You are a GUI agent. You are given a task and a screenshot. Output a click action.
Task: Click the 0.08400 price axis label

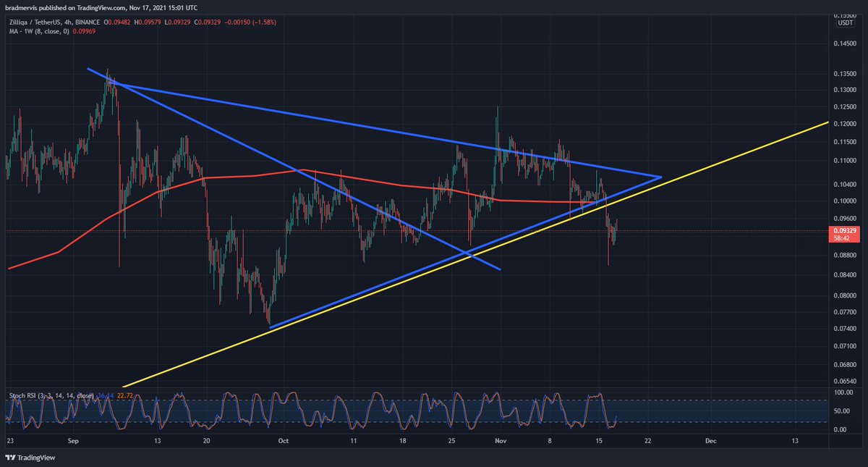[845, 274]
